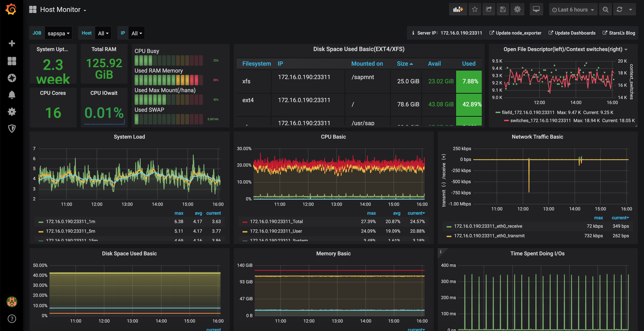Open Host Monitor dashboard title menu
The image size is (644, 331).
[x=60, y=10]
